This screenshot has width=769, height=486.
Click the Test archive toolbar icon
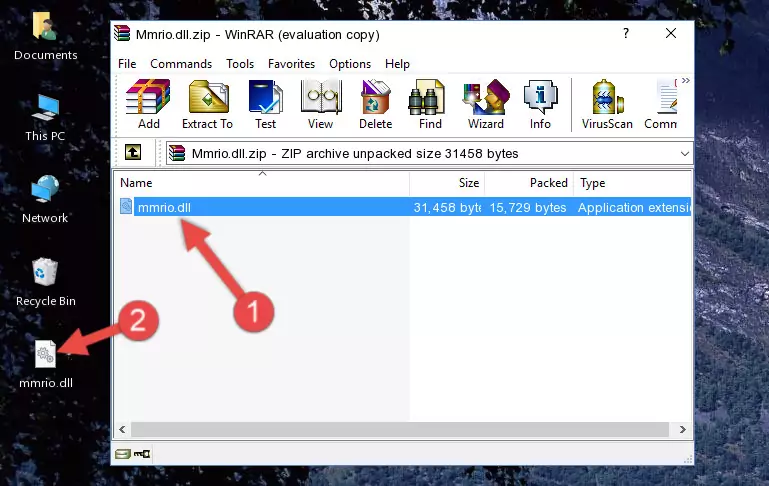(x=265, y=104)
